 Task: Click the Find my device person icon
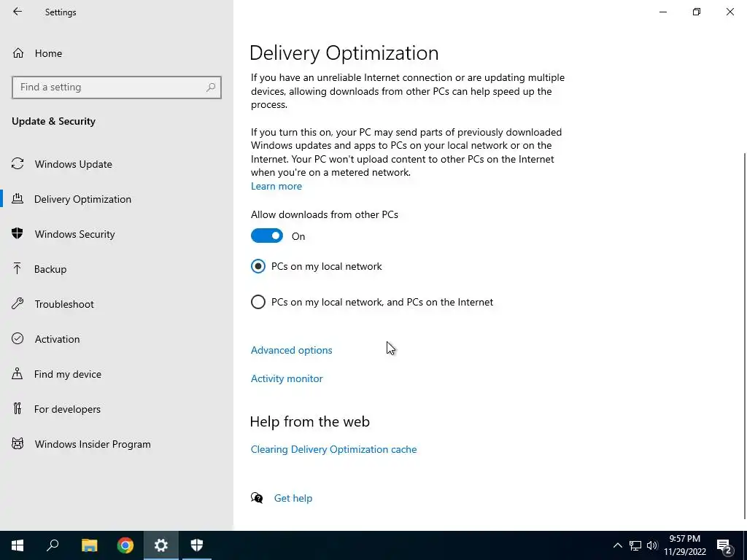point(18,373)
